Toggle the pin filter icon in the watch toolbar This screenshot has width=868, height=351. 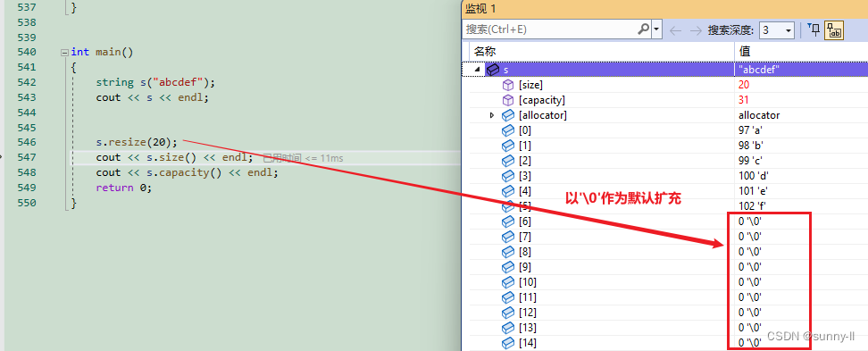coord(814,29)
